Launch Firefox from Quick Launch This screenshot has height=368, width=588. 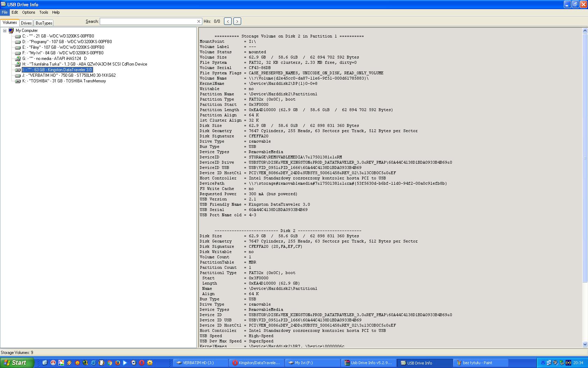[x=118, y=363]
